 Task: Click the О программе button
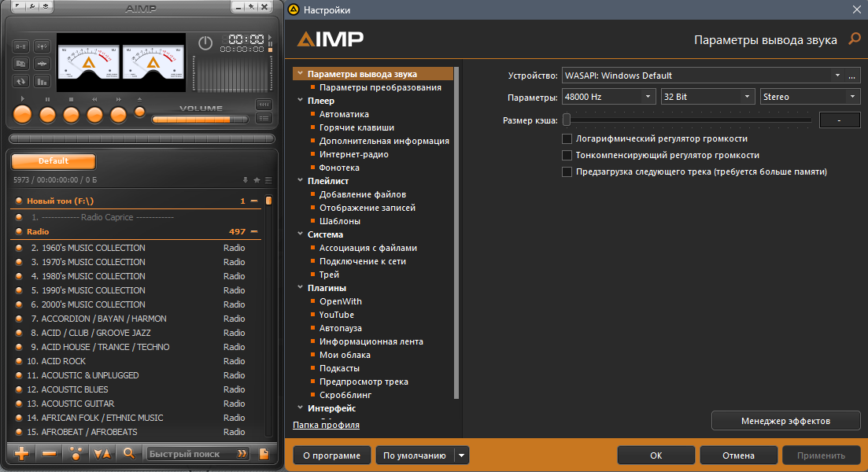[331, 455]
